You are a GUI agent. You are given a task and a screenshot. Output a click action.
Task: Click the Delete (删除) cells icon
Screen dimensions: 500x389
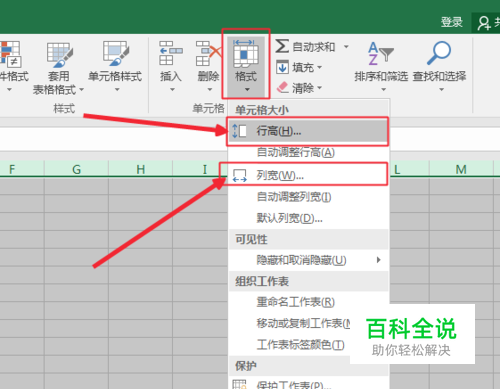[209, 53]
